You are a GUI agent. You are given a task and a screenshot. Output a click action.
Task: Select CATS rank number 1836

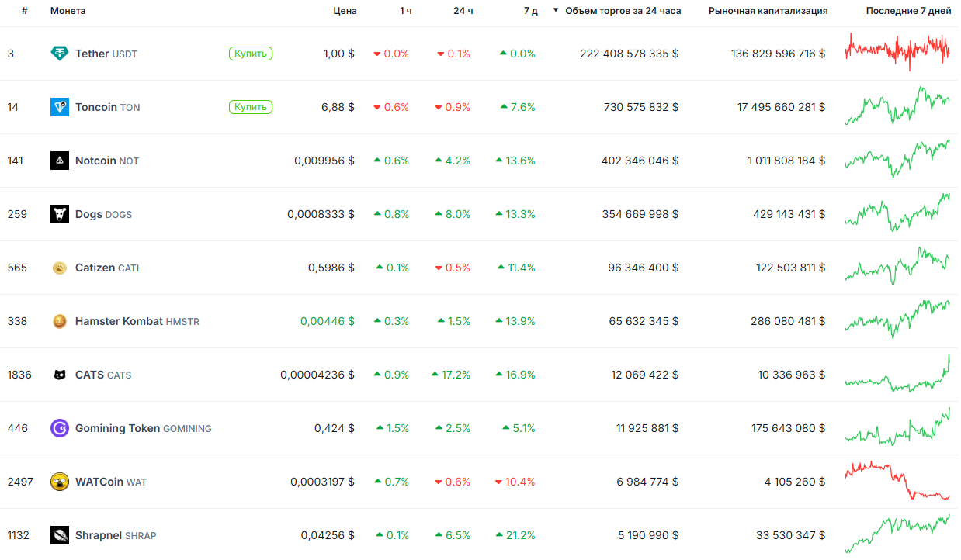pos(19,375)
